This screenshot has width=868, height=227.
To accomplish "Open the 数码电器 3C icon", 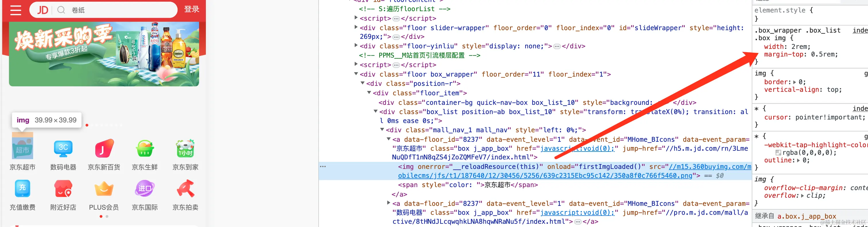I will tap(63, 149).
